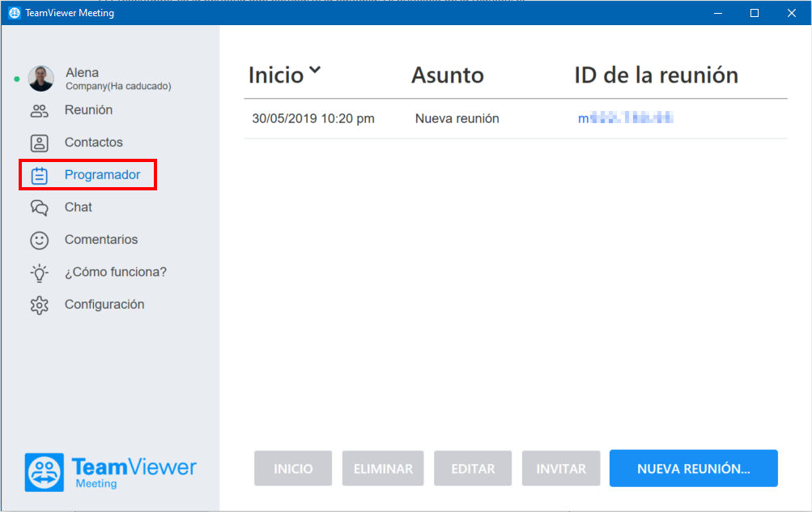Open the Configuración gear icon

[40, 305]
